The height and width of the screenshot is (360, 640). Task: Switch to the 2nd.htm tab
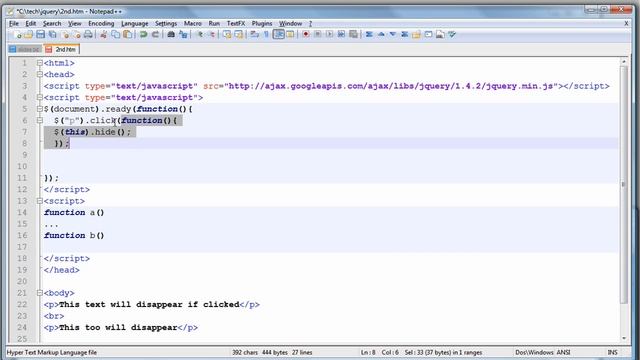[x=62, y=49]
